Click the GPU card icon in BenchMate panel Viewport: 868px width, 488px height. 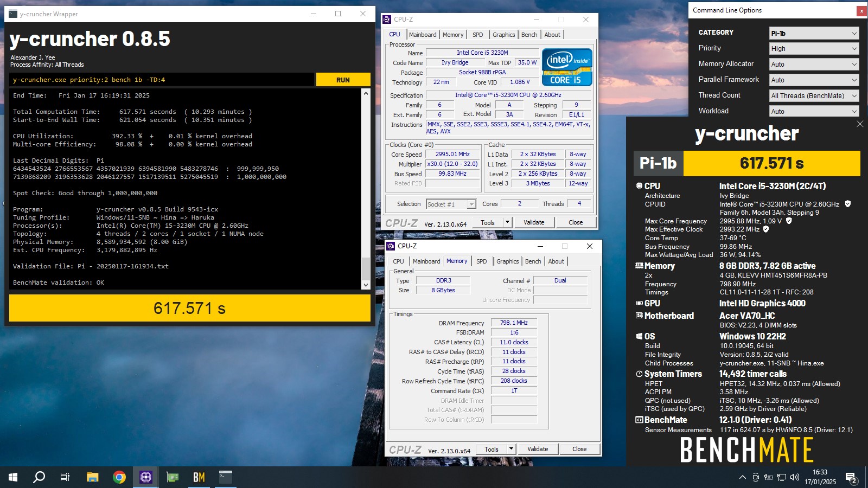(639, 303)
